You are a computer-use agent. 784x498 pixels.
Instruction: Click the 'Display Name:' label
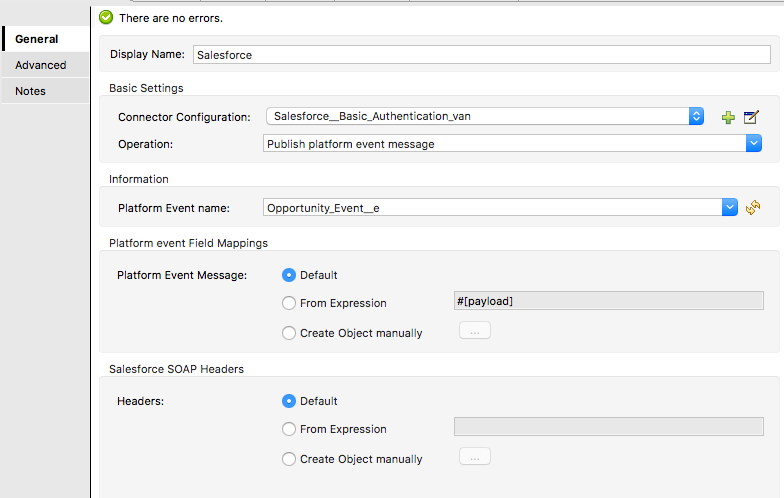pos(148,54)
